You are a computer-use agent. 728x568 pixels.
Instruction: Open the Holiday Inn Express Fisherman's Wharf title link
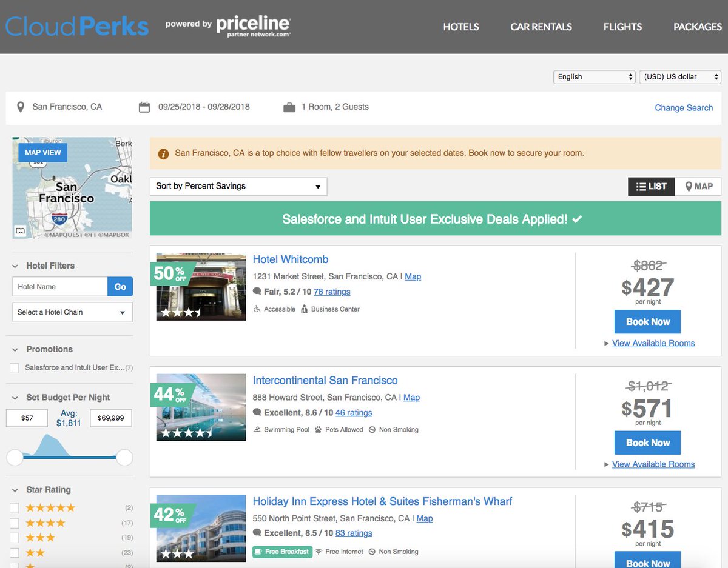(382, 501)
